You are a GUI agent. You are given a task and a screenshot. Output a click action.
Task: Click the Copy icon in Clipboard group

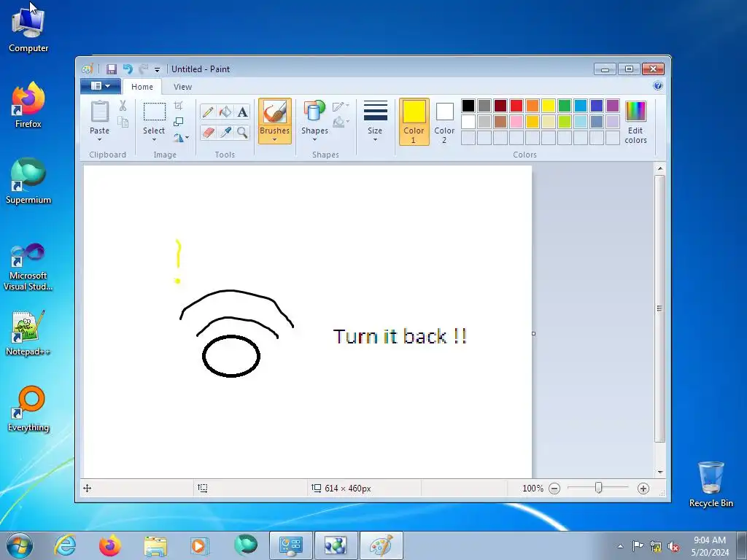click(123, 122)
